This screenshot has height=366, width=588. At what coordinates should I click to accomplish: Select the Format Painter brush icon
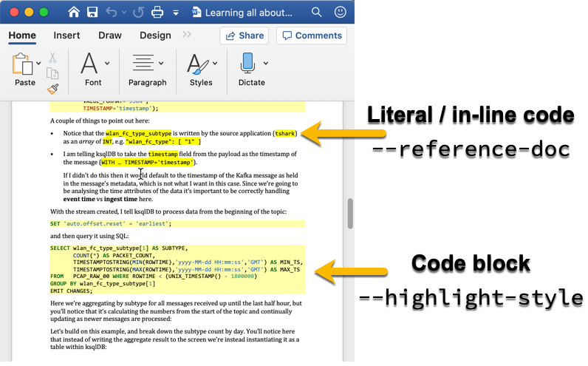(x=52, y=89)
